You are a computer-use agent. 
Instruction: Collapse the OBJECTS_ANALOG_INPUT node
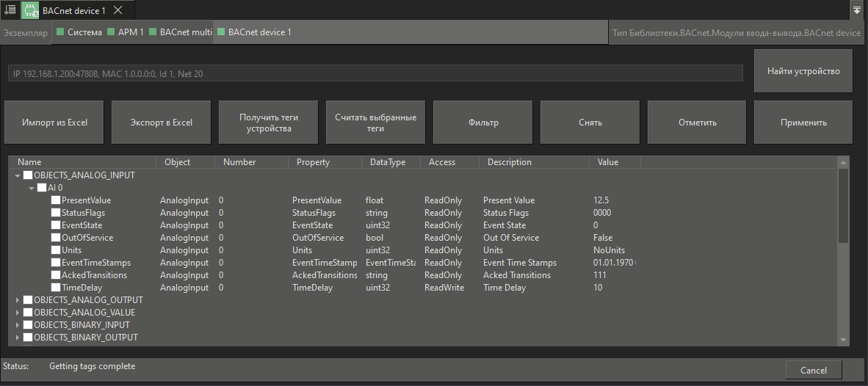coord(18,175)
